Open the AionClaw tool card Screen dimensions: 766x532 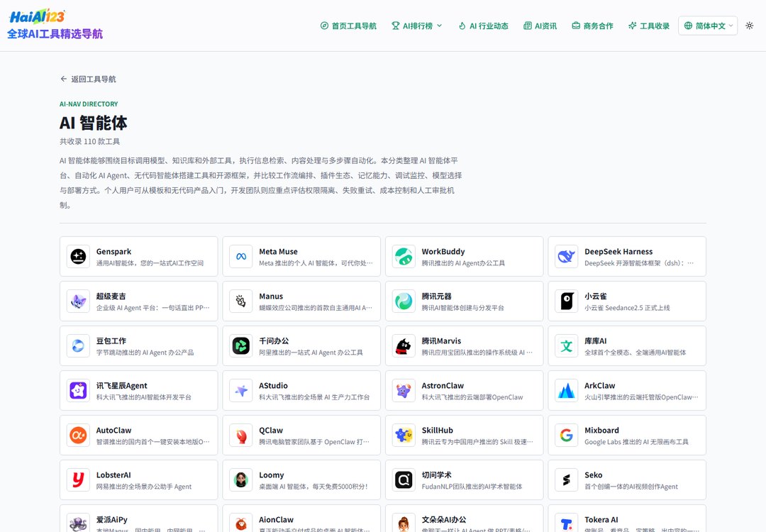301,519
